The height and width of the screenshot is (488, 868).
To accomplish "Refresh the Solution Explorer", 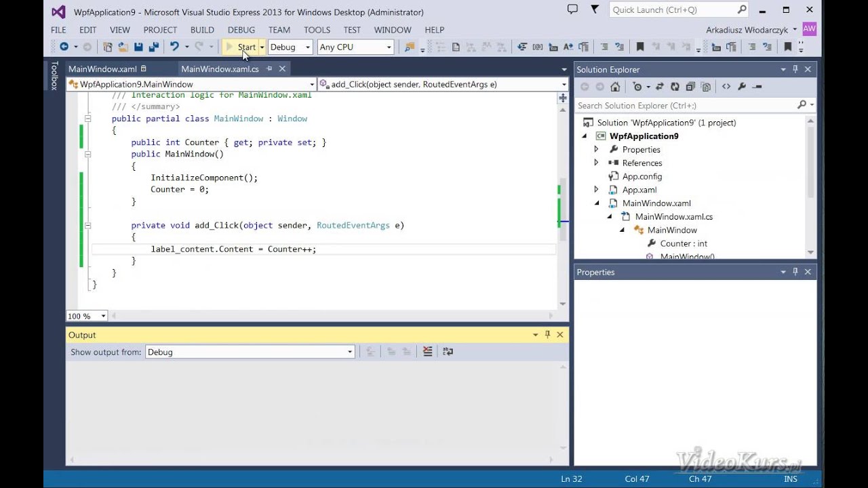I will [x=675, y=87].
